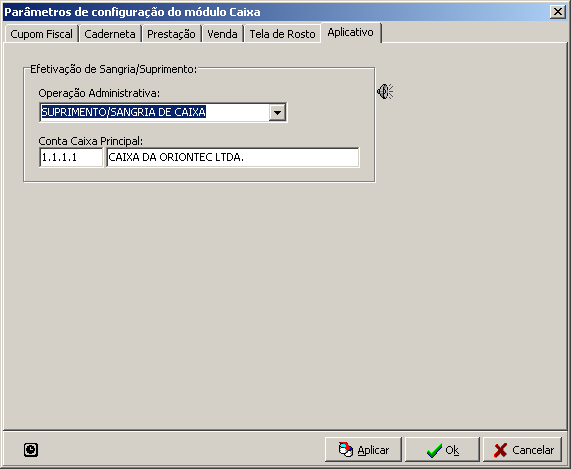Click the speaker icon beside the group box
This screenshot has width=571, height=469.
[x=385, y=91]
